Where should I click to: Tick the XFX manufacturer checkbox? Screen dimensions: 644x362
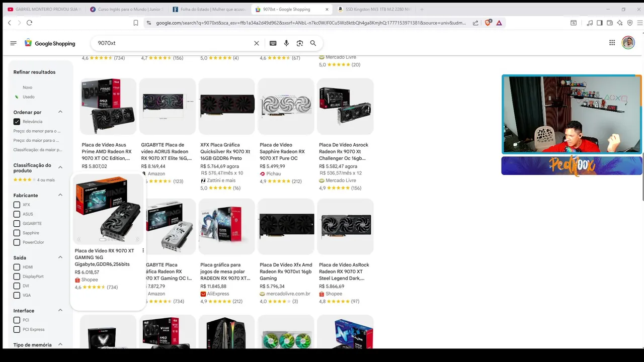[x=17, y=205]
